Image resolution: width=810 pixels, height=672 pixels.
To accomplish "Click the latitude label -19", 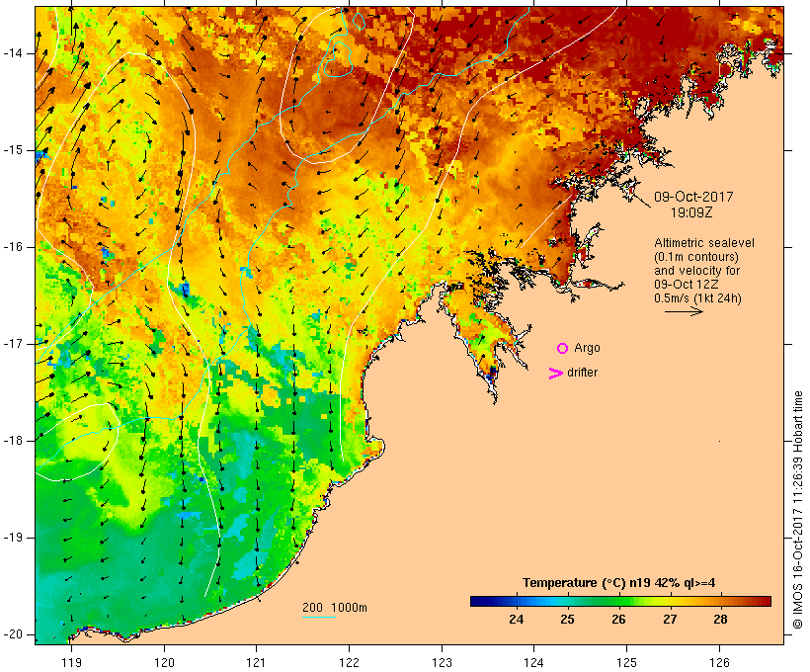I will click(x=12, y=538).
